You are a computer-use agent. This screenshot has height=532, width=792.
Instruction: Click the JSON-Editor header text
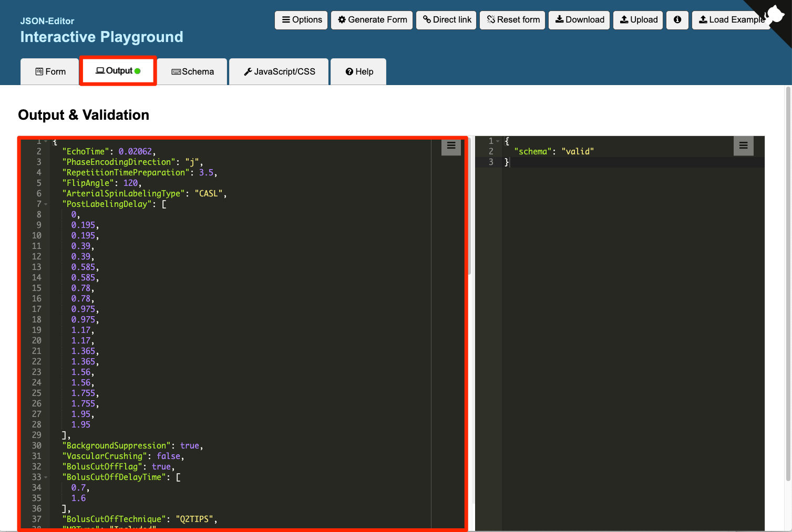pyautogui.click(x=47, y=21)
